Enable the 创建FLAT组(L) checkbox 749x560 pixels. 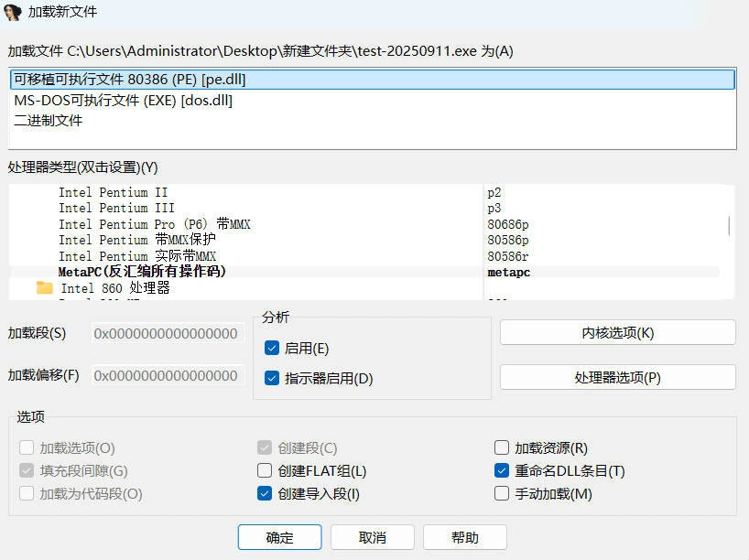[x=266, y=470]
